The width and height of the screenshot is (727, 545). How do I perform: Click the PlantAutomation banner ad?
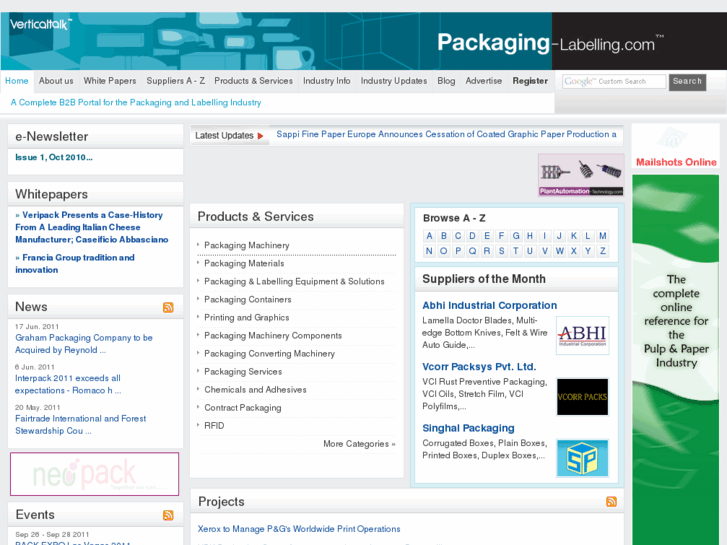tap(581, 175)
